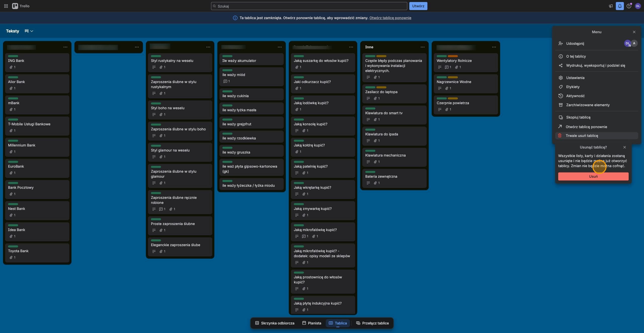This screenshot has height=333, width=644.
Task: Open O tej tablicy menu entry
Action: click(596, 56)
